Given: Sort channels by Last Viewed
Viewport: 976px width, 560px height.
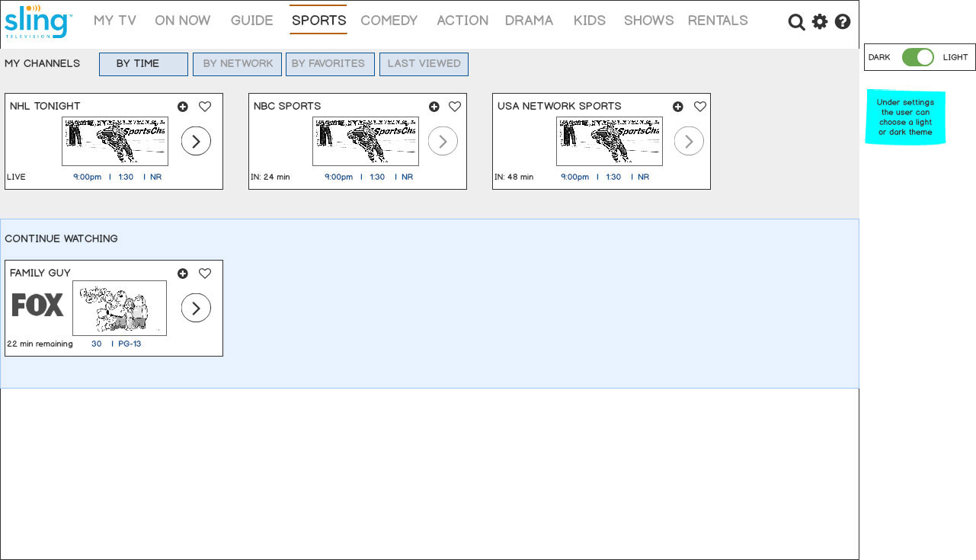Looking at the screenshot, I should (424, 64).
